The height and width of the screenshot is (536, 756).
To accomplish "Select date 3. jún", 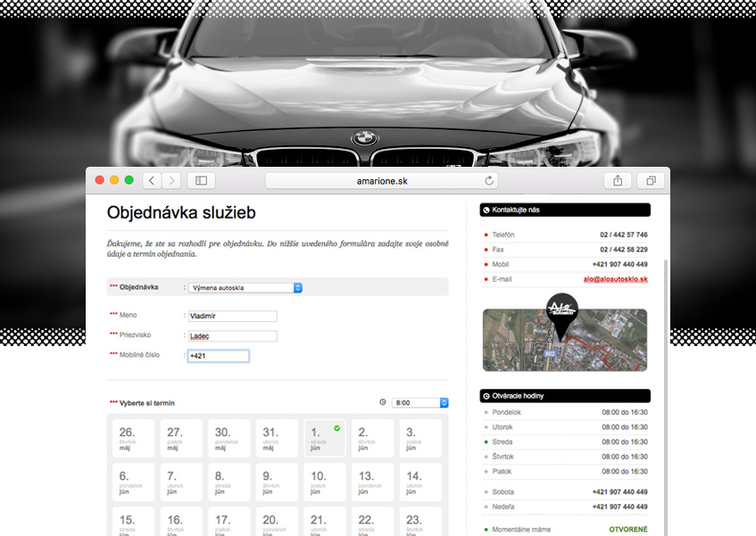I will tap(420, 438).
